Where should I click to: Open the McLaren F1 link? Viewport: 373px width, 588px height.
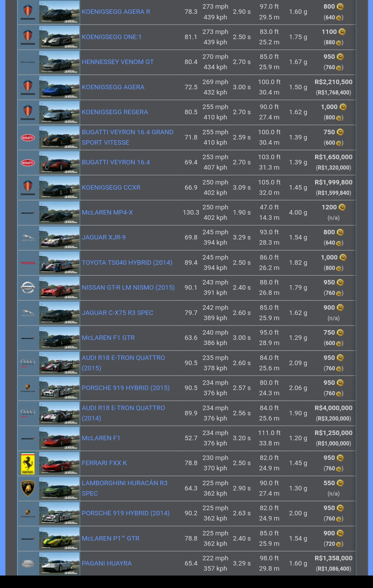coord(101,438)
